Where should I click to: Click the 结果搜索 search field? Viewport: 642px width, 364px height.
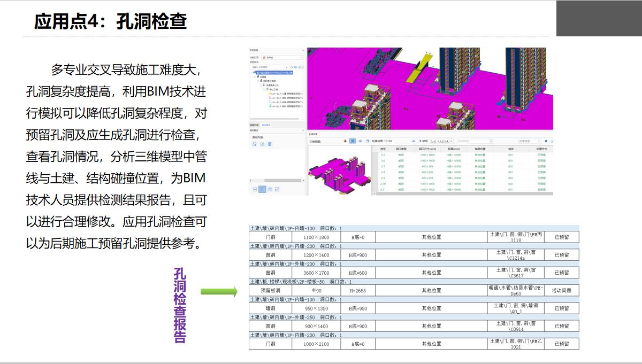click(529, 141)
